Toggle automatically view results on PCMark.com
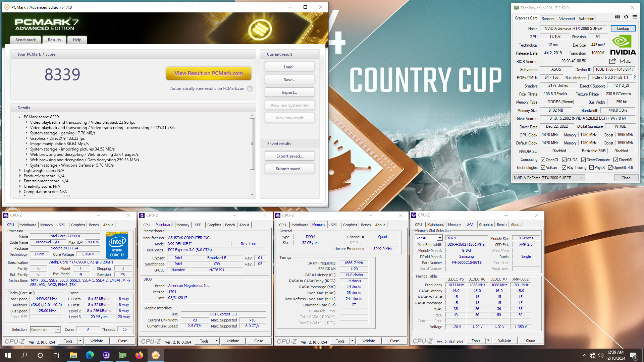 point(250,88)
